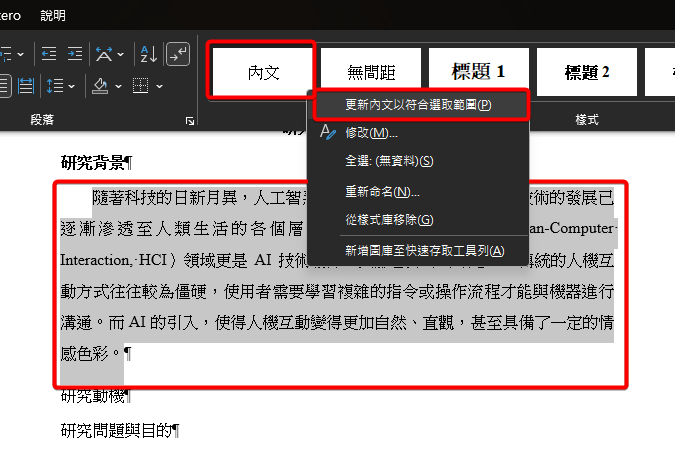
Task: Open the 段落 settings dialog launcher
Action: (x=190, y=121)
